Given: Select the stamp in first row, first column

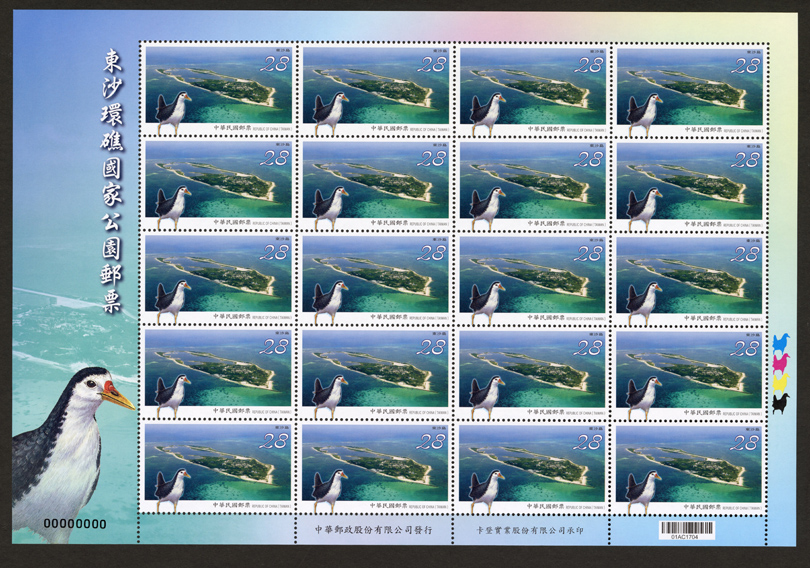Looking at the screenshot, I should pyautogui.click(x=219, y=91).
